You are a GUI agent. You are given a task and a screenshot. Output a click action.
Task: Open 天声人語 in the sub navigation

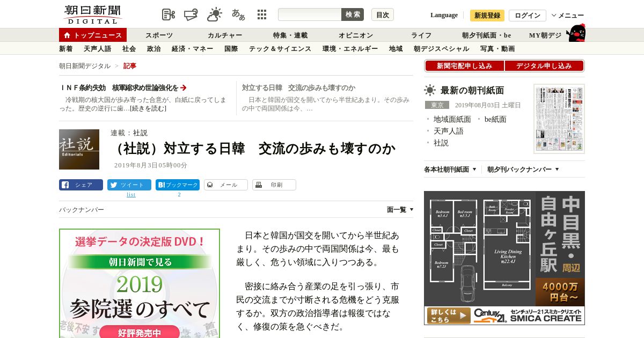tap(97, 49)
